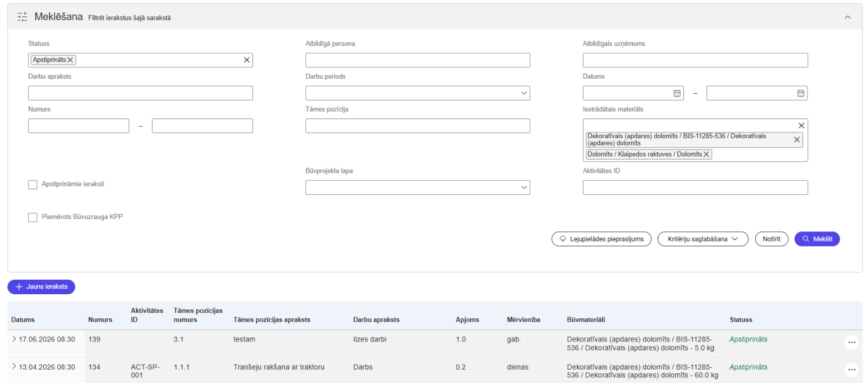868x383 pixels.
Task: Expand row details for 17.06.2026 entry
Action: 14,339
